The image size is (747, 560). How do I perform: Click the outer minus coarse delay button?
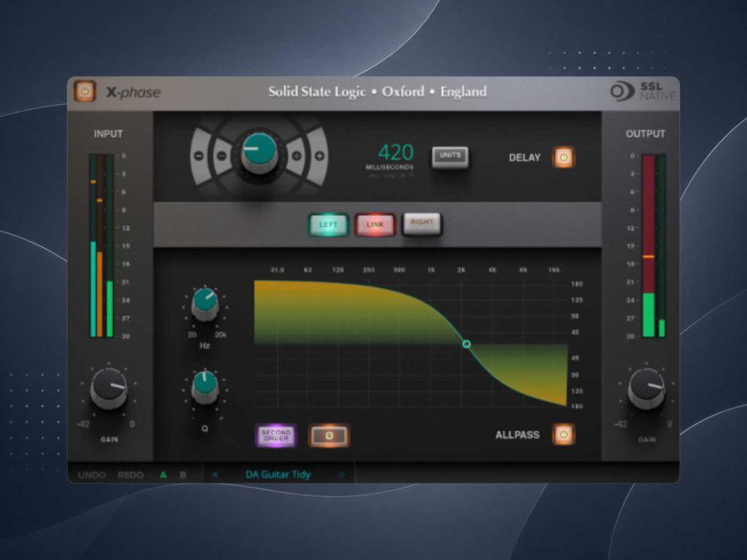(198, 156)
